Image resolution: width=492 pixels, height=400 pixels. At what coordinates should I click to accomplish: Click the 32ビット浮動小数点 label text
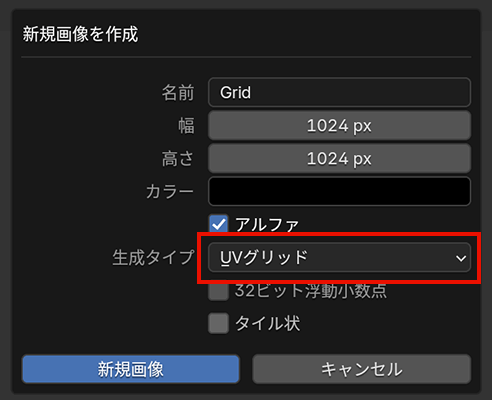[x=311, y=290]
